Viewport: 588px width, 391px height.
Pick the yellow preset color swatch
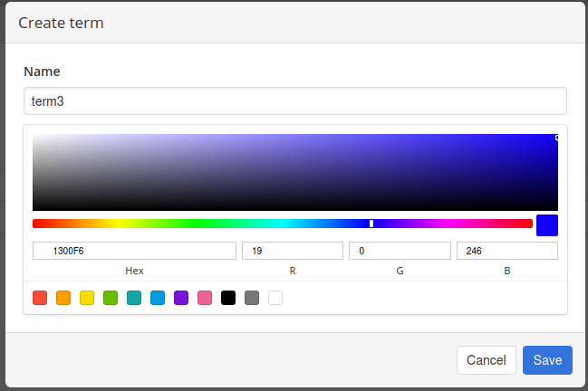pos(87,298)
